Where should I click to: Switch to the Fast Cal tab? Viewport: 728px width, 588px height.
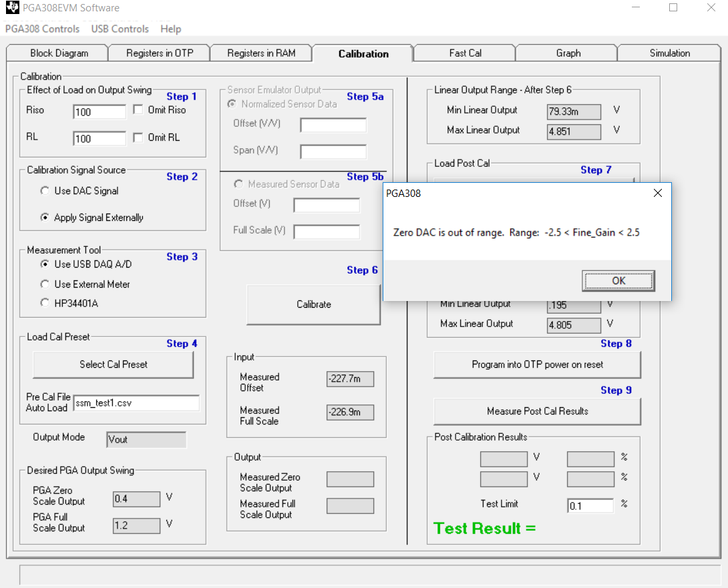pyautogui.click(x=465, y=53)
